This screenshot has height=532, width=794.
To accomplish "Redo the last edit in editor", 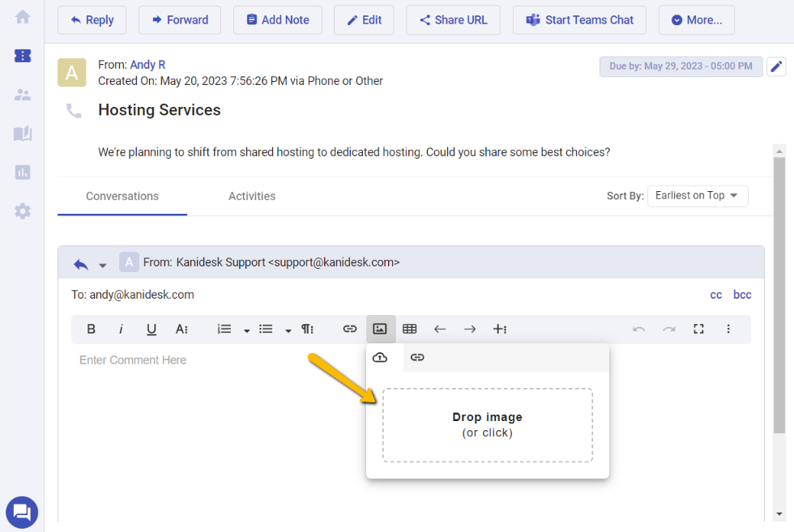I will pyautogui.click(x=669, y=329).
